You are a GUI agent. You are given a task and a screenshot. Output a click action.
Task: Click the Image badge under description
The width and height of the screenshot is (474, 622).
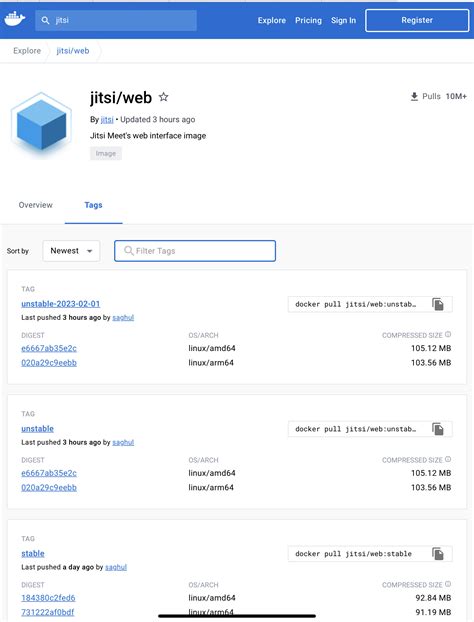point(106,154)
